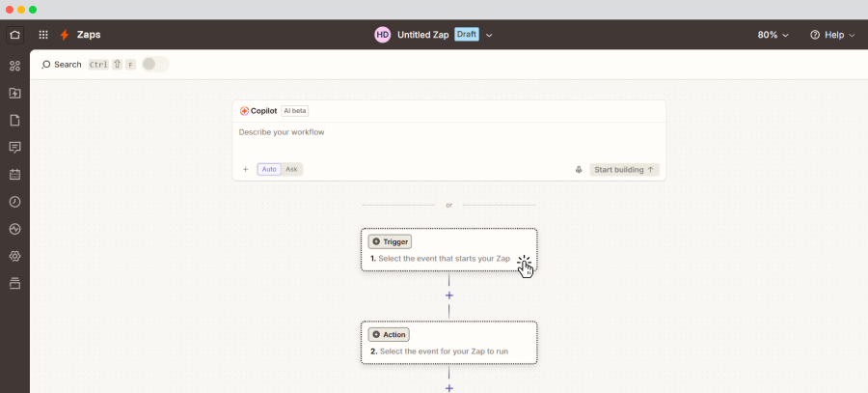
Task: Toggle the switch next to Search
Action: pyautogui.click(x=154, y=65)
